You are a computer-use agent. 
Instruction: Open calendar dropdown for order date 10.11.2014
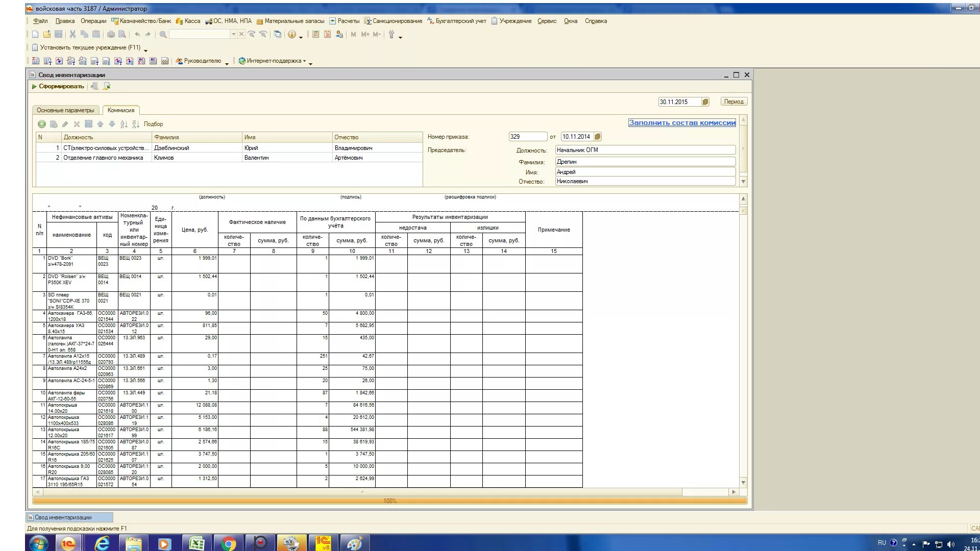[598, 137]
